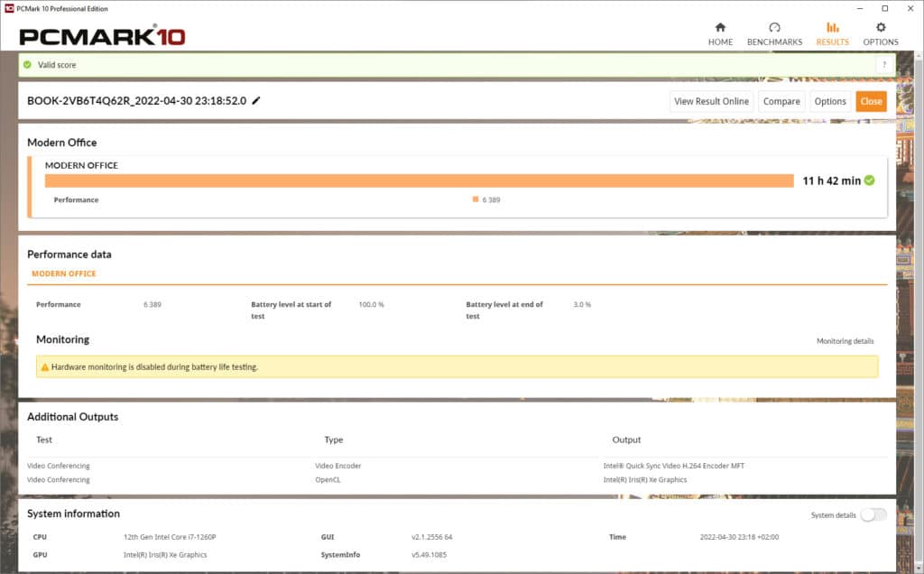Click the 12th Gen Intel Core i7-1260P value
The height and width of the screenshot is (574, 924).
[170, 537]
